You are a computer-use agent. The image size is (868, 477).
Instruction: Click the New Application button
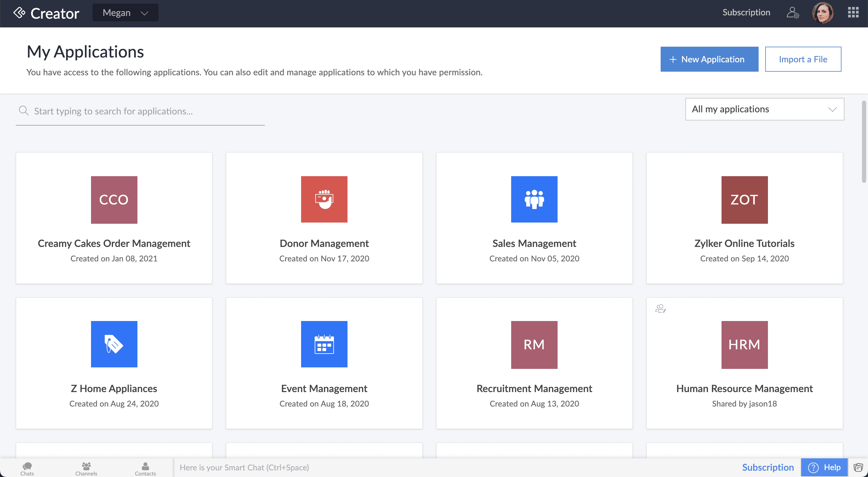[709, 59]
